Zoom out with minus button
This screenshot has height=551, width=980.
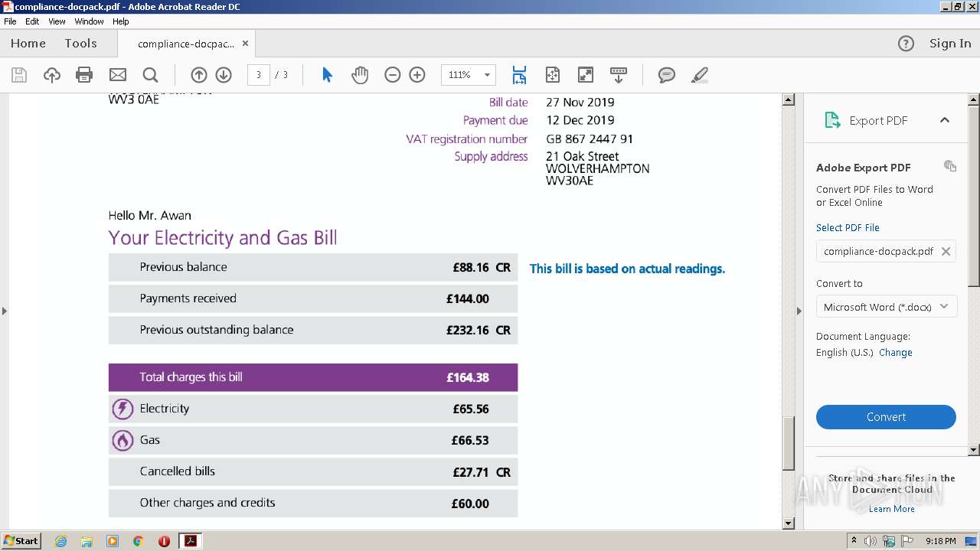click(393, 75)
